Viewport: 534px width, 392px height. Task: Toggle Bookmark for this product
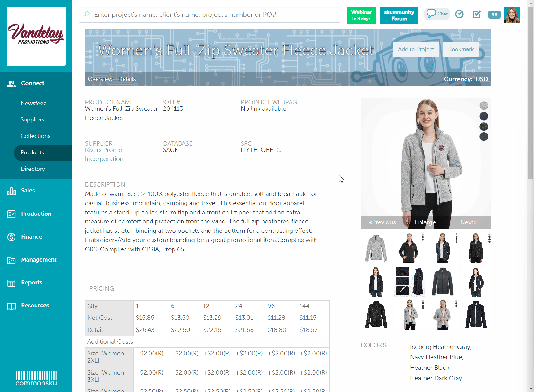tap(461, 49)
